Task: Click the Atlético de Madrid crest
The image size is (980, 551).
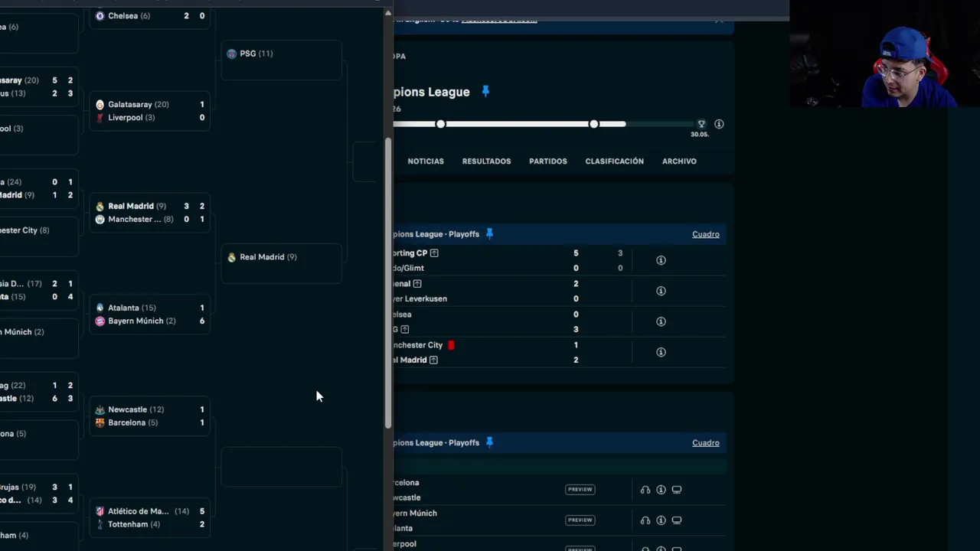Action: point(100,511)
